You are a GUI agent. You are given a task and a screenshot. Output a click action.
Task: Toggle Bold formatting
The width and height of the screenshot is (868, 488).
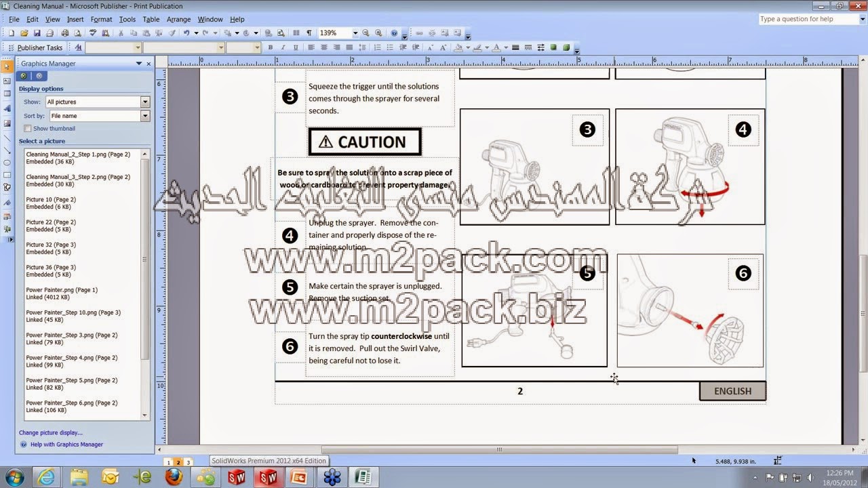point(270,47)
